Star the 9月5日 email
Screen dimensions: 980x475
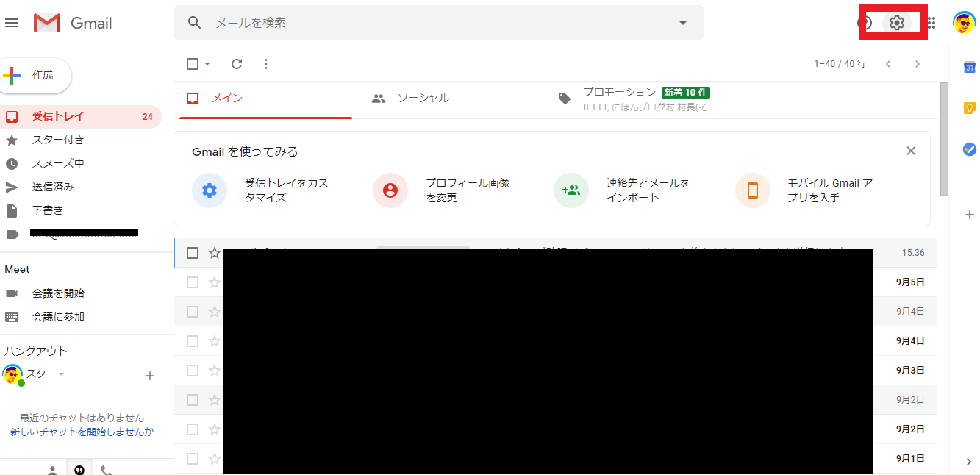coord(215,282)
